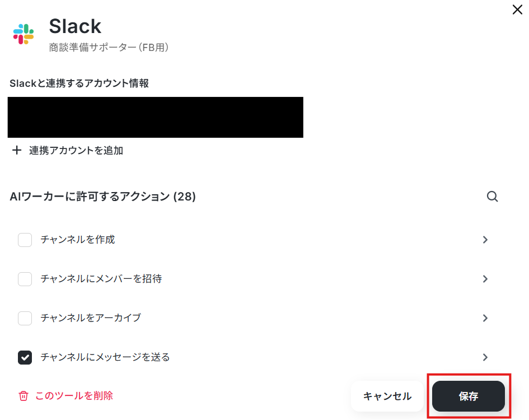This screenshot has height=420, width=529.
Task: Tick チャンネルをアーカイブ checkbox
Action: click(x=25, y=318)
